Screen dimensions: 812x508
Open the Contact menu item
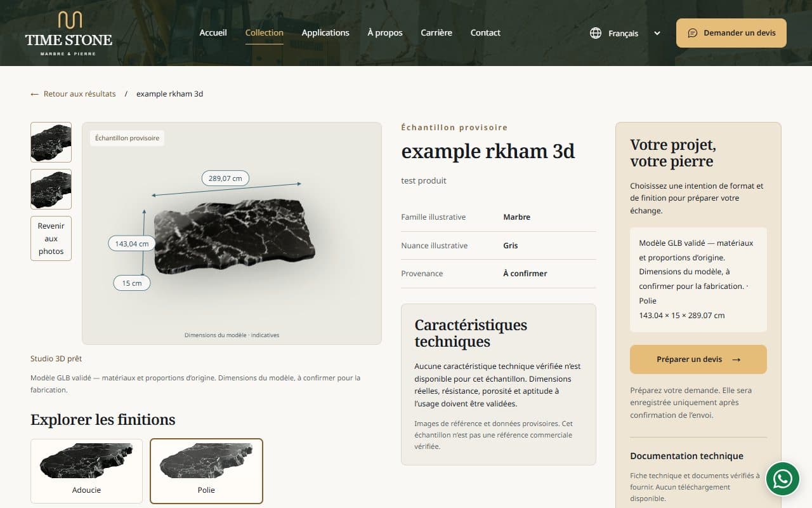(x=485, y=32)
